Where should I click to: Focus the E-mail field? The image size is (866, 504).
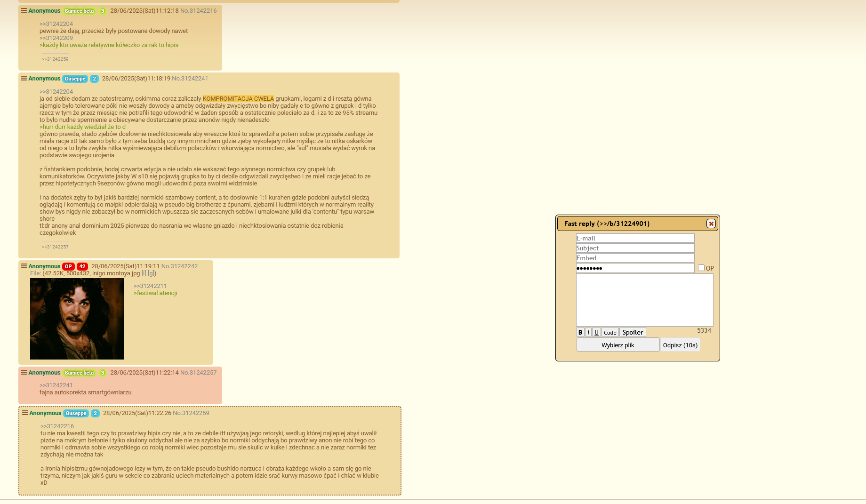click(635, 238)
